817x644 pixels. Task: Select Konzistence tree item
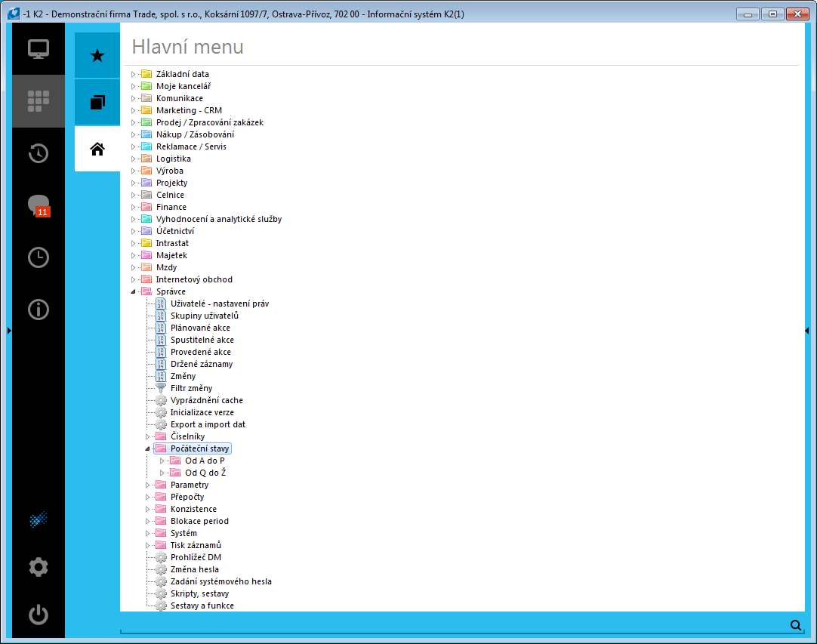[194, 509]
